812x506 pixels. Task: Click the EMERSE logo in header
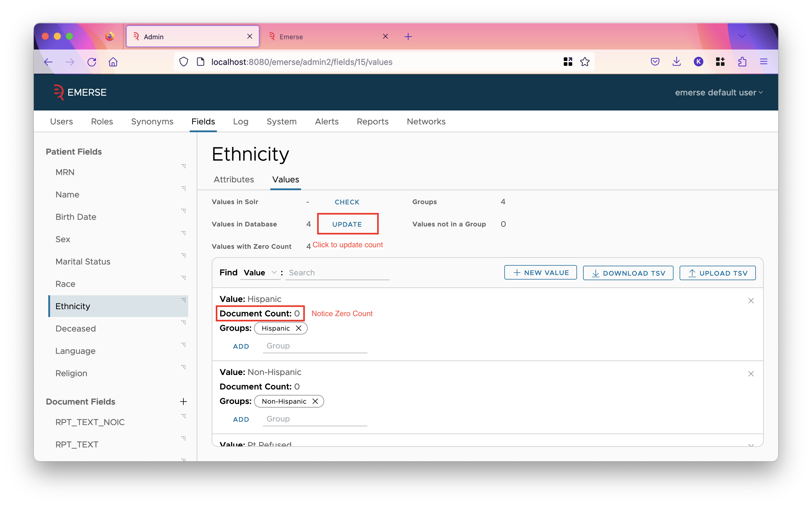click(80, 92)
